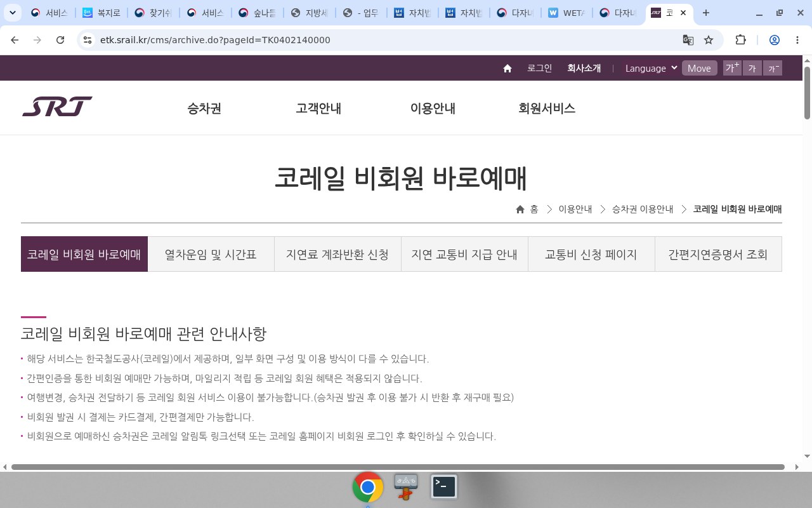Open 승차권 main menu
Image resolution: width=812 pixels, height=508 pixels.
[204, 109]
